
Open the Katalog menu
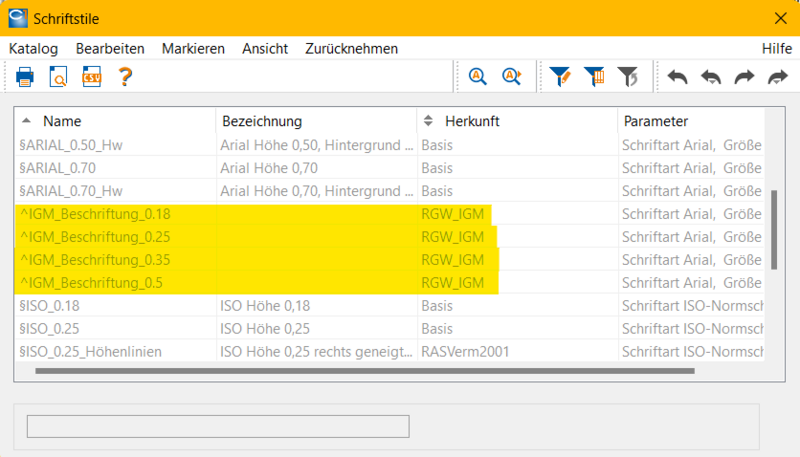(x=33, y=48)
